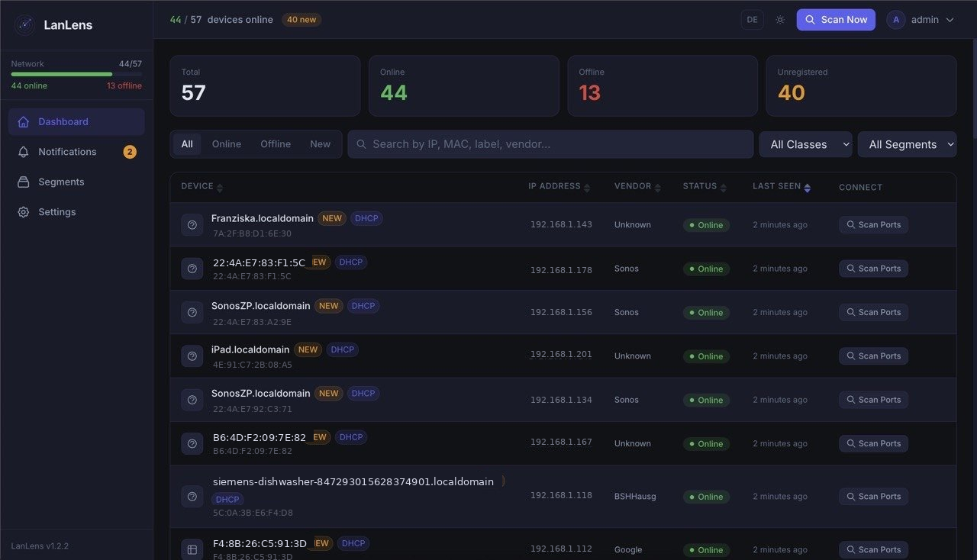Sort by Status column arrows
Viewport: 977px width, 560px height.
724,187
